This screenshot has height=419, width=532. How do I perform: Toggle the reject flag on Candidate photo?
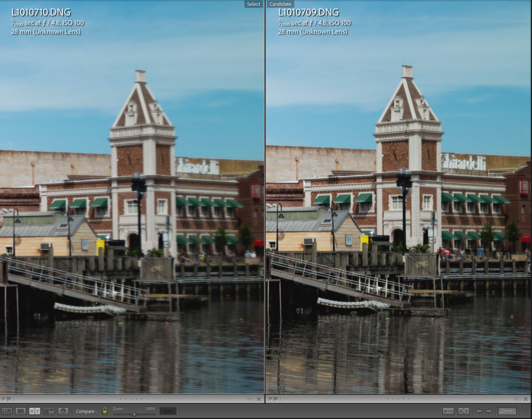tap(276, 399)
